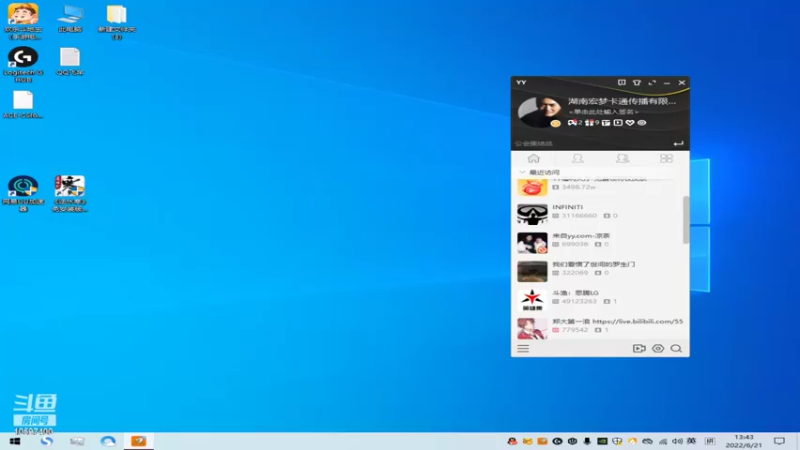Open the new folder on the desktop
The height and width of the screenshot is (450, 800).
click(x=117, y=22)
